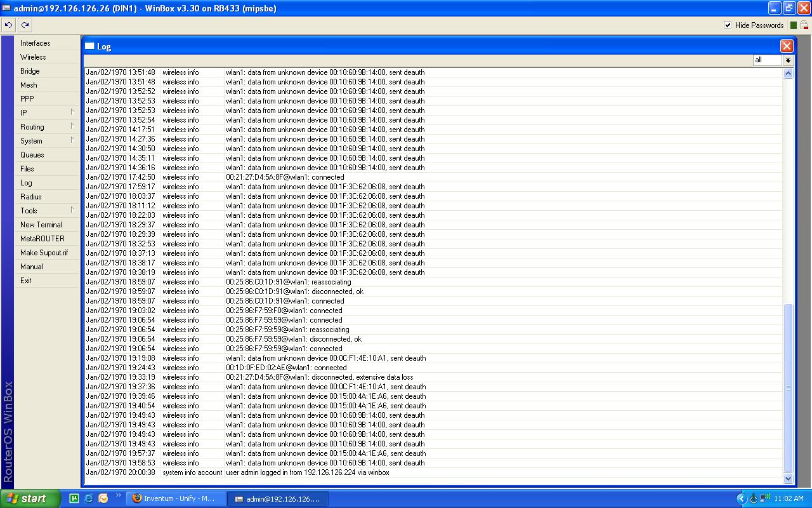
Task: Select the 19:39:46 sent deauth log entry
Action: tap(433, 396)
